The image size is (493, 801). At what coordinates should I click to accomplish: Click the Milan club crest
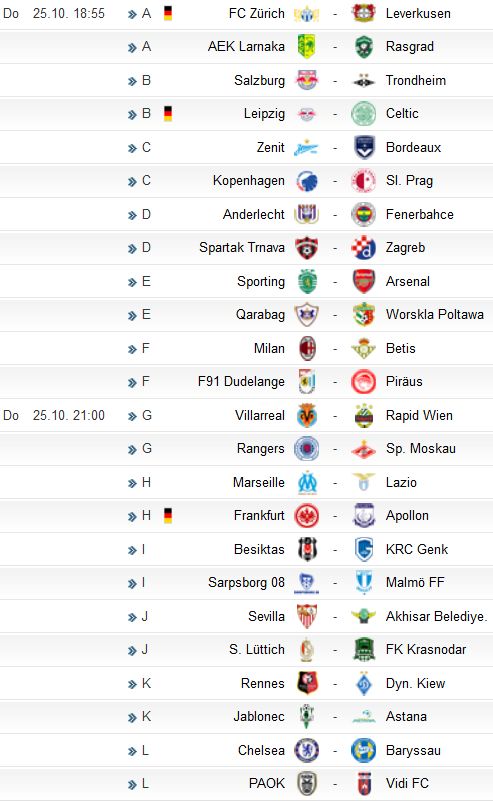[307, 348]
